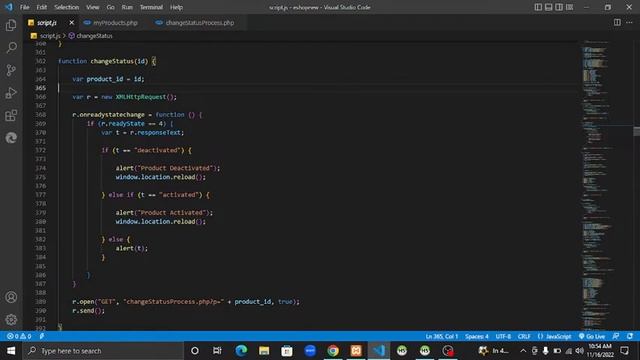Open the volume control in the tray
Screen dimensions: 640x360
point(579,351)
